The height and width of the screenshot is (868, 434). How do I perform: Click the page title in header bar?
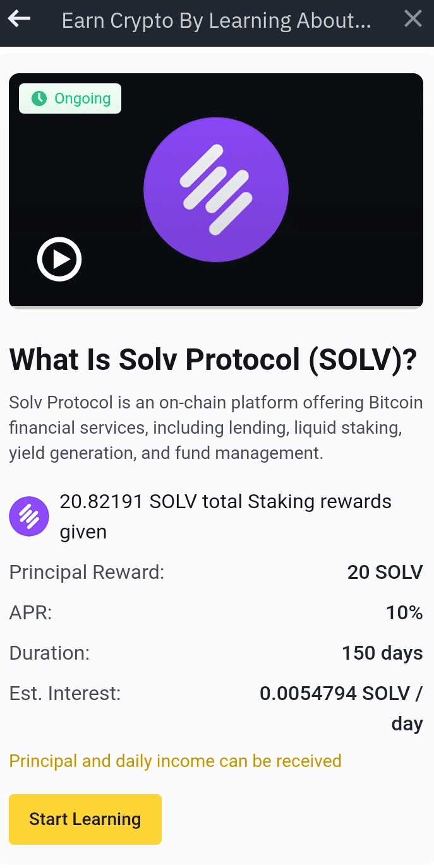tap(216, 20)
